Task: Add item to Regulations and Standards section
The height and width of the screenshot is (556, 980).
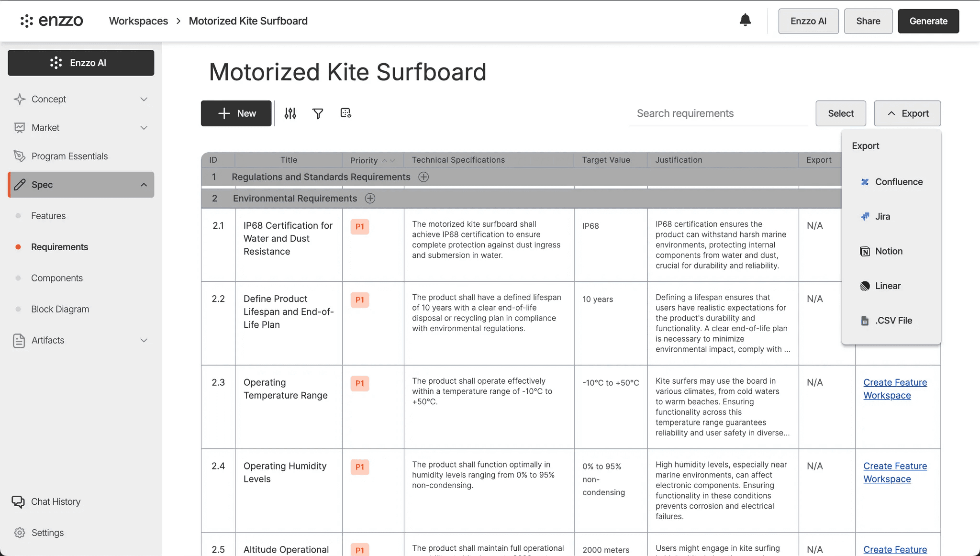Action: (423, 177)
